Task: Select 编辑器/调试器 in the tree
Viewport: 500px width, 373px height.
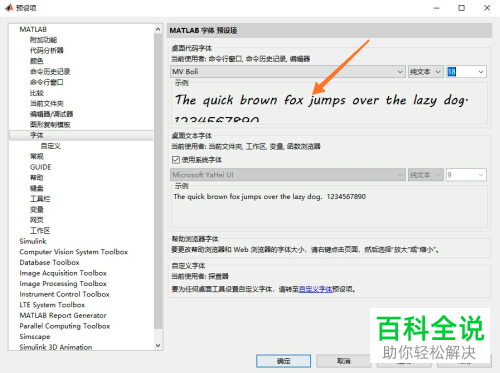Action: [51, 114]
